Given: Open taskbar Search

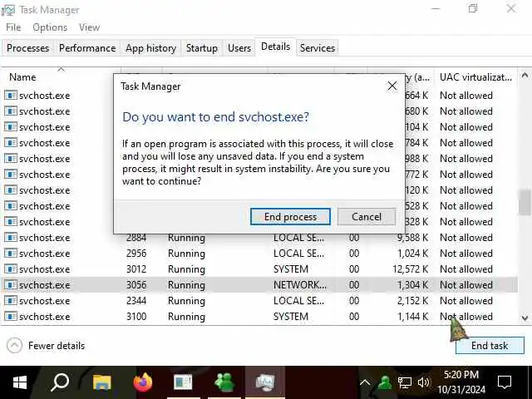Looking at the screenshot, I should [61, 382].
